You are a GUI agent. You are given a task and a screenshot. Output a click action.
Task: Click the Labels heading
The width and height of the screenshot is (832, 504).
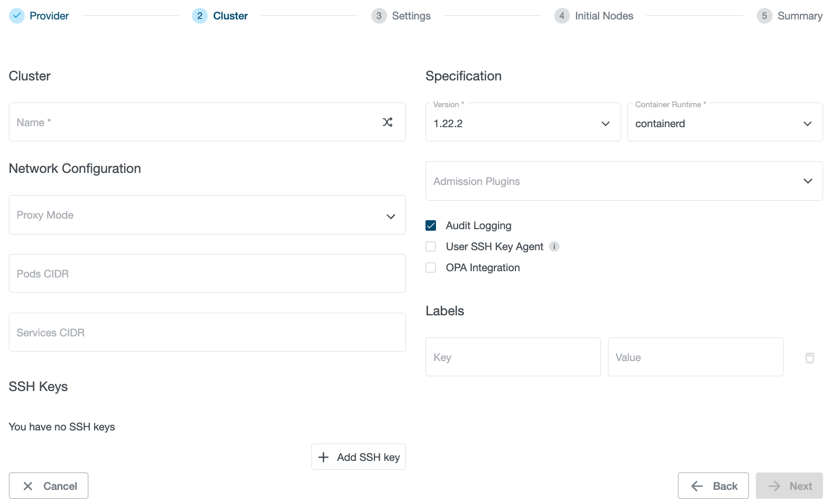coord(444,311)
